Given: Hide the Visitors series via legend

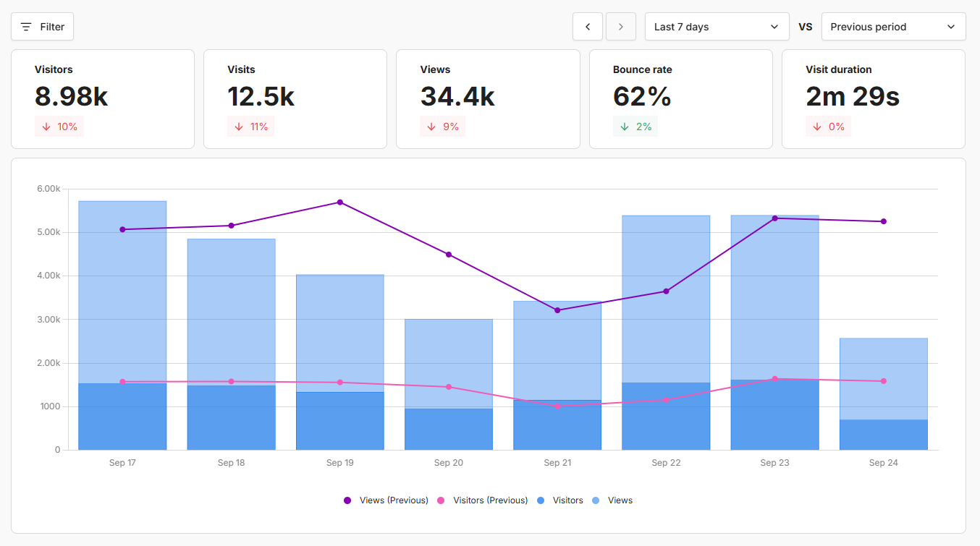Looking at the screenshot, I should click(x=560, y=500).
